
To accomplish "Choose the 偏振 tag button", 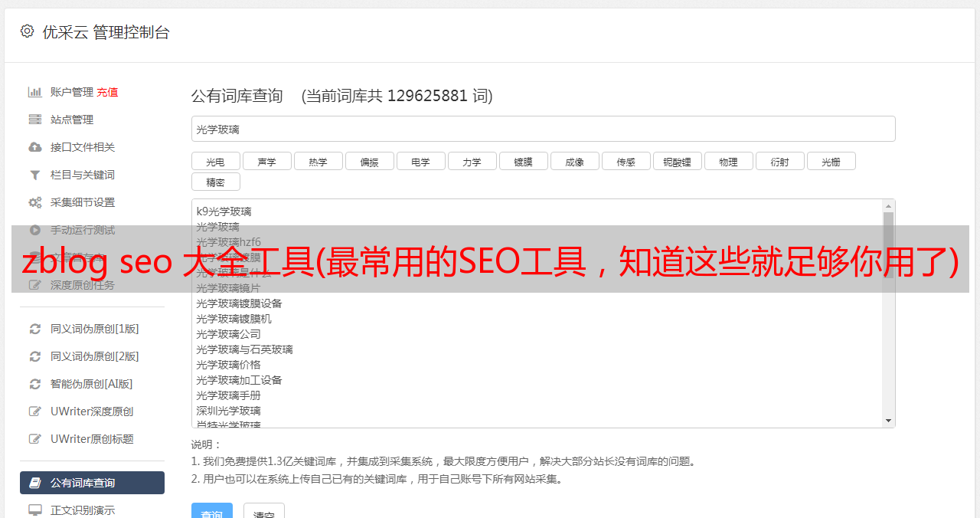I will tap(370, 161).
